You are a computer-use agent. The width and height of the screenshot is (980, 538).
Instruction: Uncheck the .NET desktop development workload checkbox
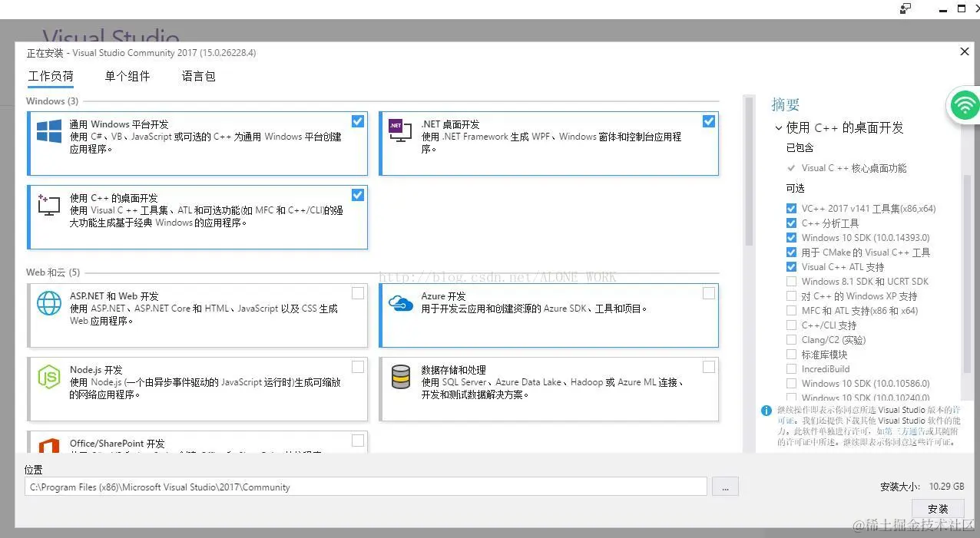tap(708, 121)
